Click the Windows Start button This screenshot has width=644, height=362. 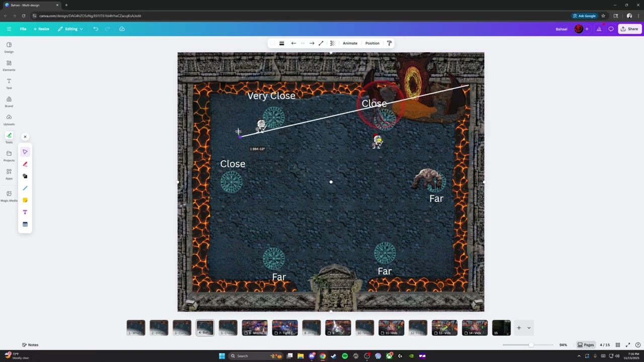222,356
